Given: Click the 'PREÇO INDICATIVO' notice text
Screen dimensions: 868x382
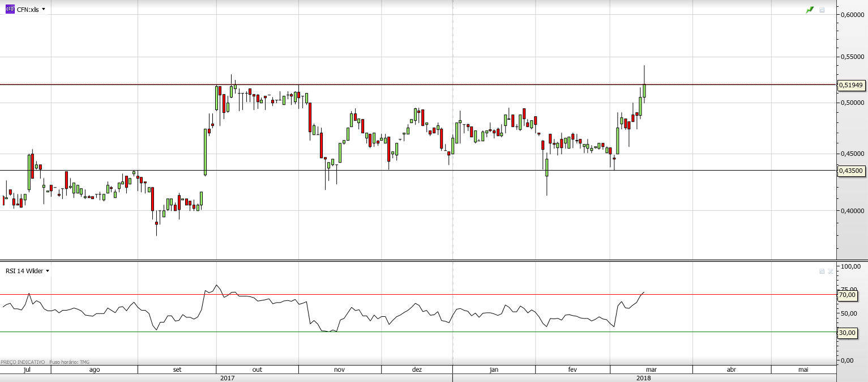Looking at the screenshot, I should click(23, 362).
